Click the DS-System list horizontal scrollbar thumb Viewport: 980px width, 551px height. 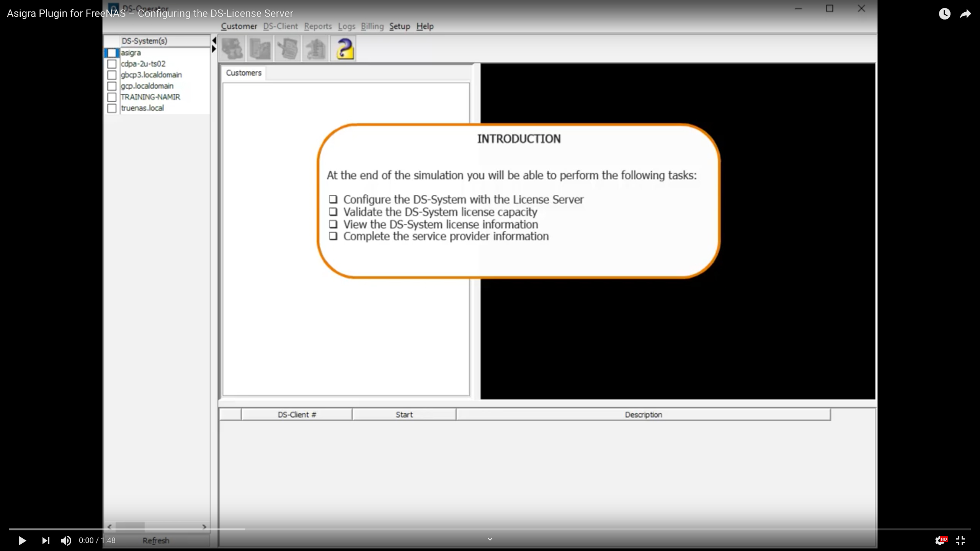pos(130,527)
